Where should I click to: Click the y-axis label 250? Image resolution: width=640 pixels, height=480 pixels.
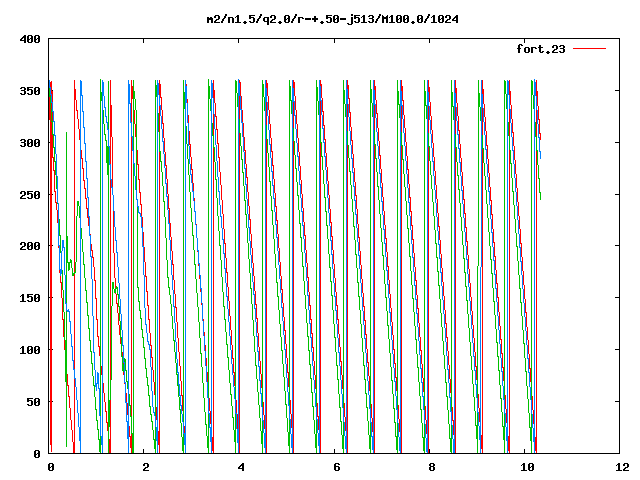coord(30,195)
